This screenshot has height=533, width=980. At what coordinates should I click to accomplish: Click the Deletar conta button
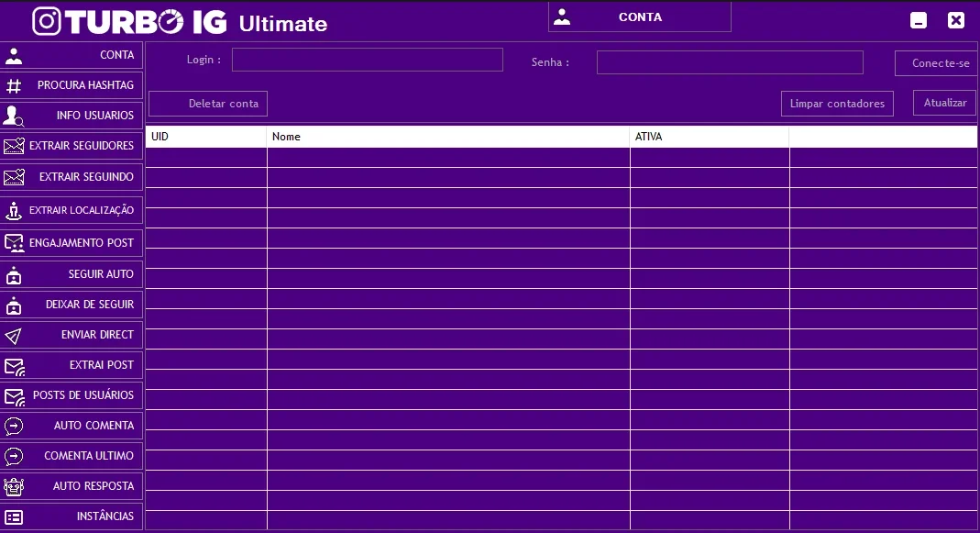tap(208, 104)
